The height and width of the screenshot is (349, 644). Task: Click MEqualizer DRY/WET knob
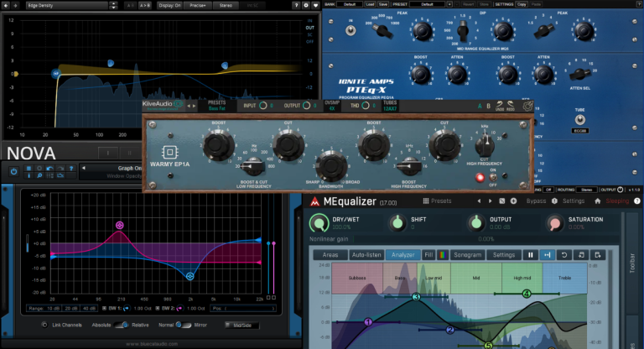[319, 223]
